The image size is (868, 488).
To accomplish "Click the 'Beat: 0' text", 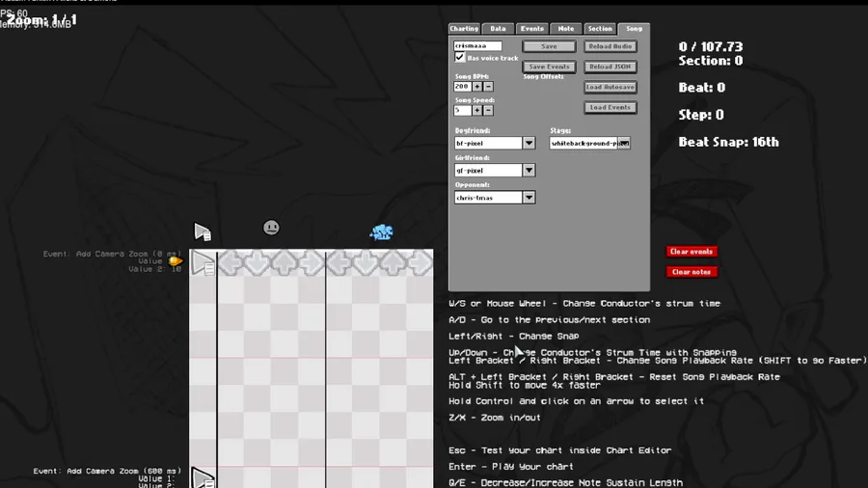I will (702, 88).
